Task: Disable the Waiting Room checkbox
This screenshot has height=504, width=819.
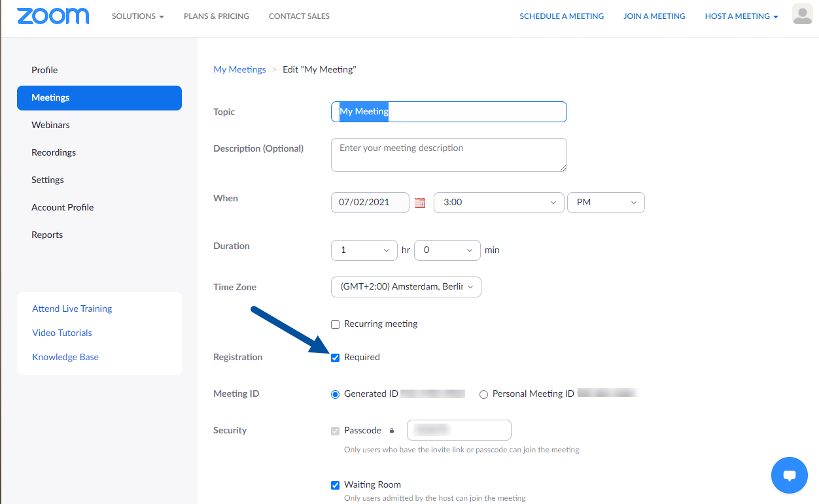Action: pyautogui.click(x=336, y=485)
